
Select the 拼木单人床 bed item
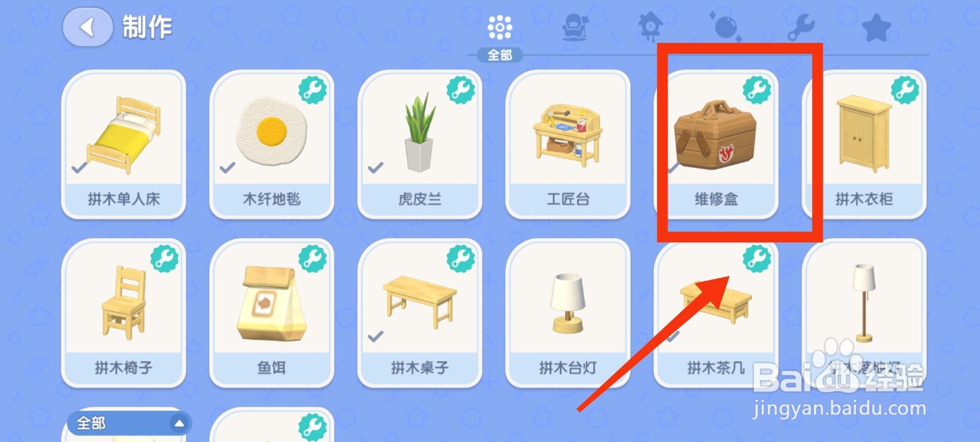(124, 144)
